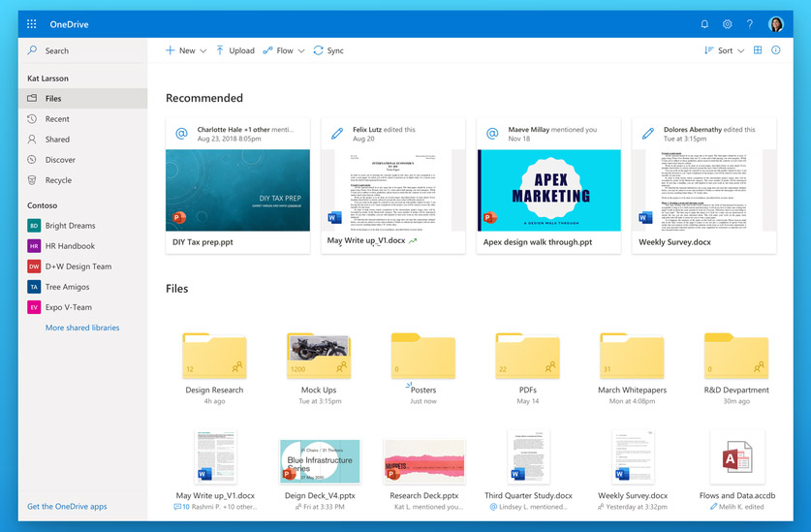Click 'Fri at 3:33 PM' under Deign Deck
Viewport: 811px width, 532px height.
(x=324, y=507)
